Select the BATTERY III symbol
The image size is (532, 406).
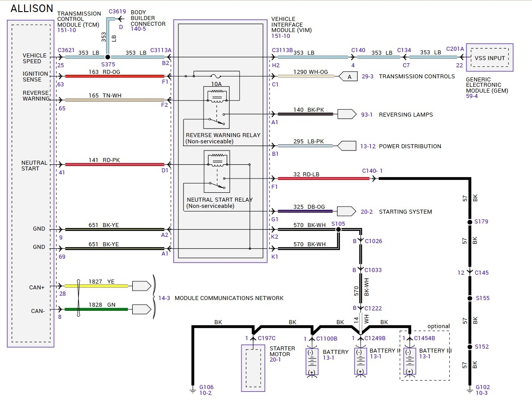click(x=409, y=362)
